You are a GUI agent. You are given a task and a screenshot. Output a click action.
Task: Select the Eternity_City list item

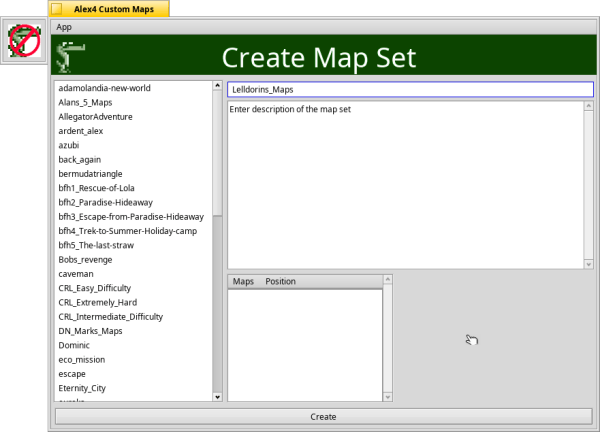tap(82, 388)
